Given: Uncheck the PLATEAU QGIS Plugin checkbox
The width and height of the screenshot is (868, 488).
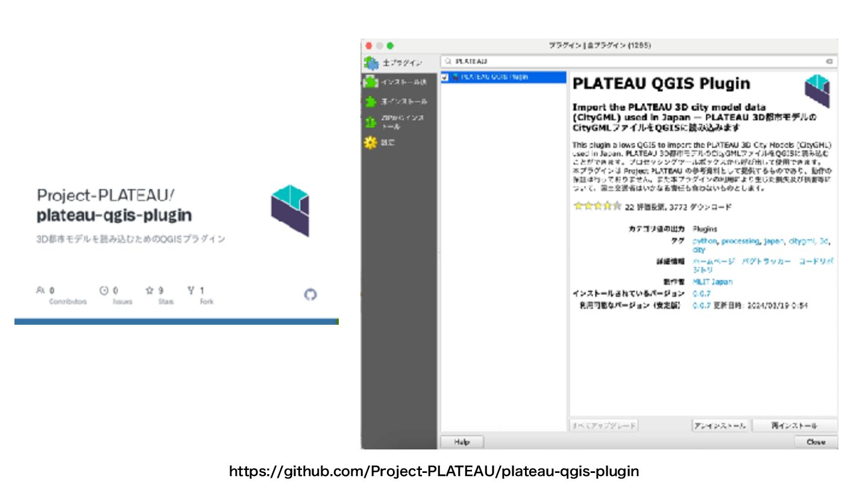Looking at the screenshot, I should (445, 77).
